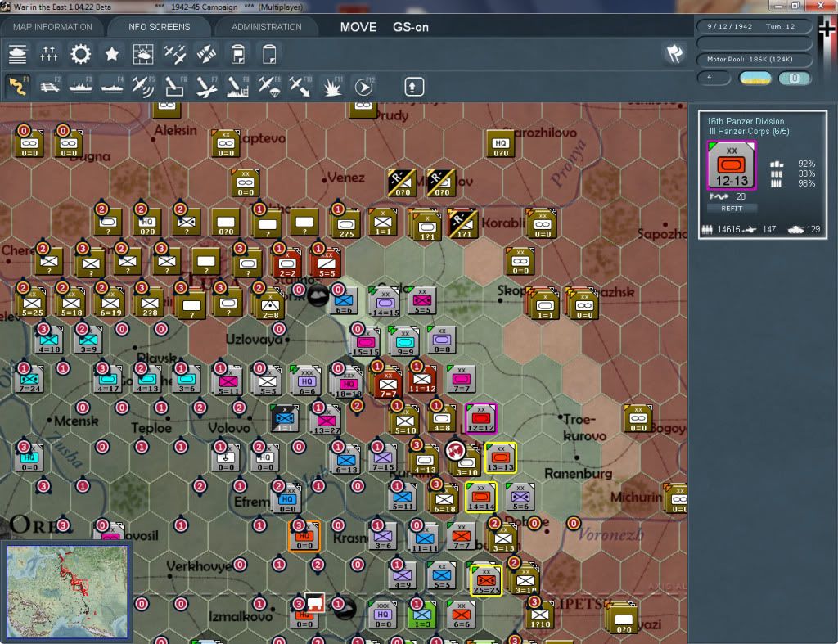The image size is (838, 644).
Task: Open the production gear icon
Action: 80,55
